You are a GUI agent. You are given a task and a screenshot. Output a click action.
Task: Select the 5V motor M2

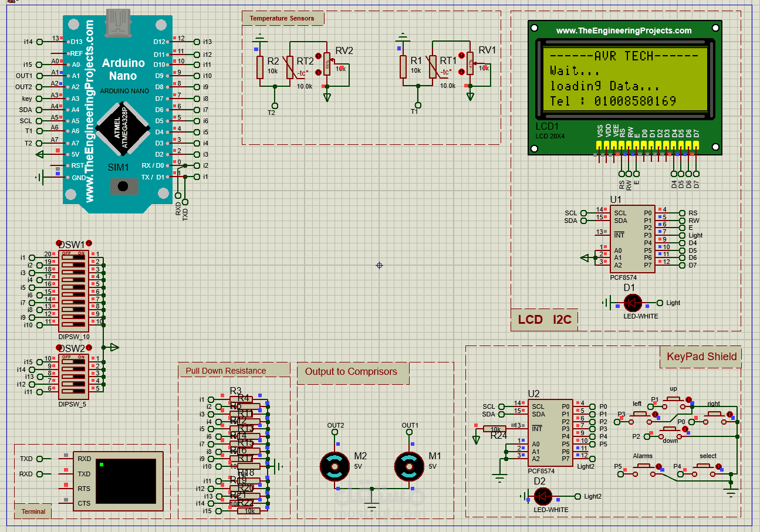[336, 466]
